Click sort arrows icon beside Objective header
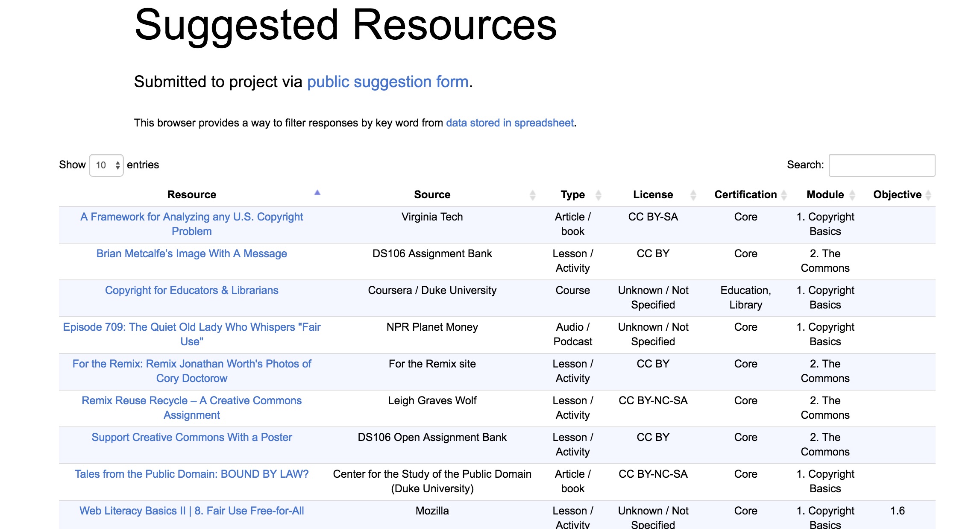Screen dimensions: 980x529 [x=928, y=195]
